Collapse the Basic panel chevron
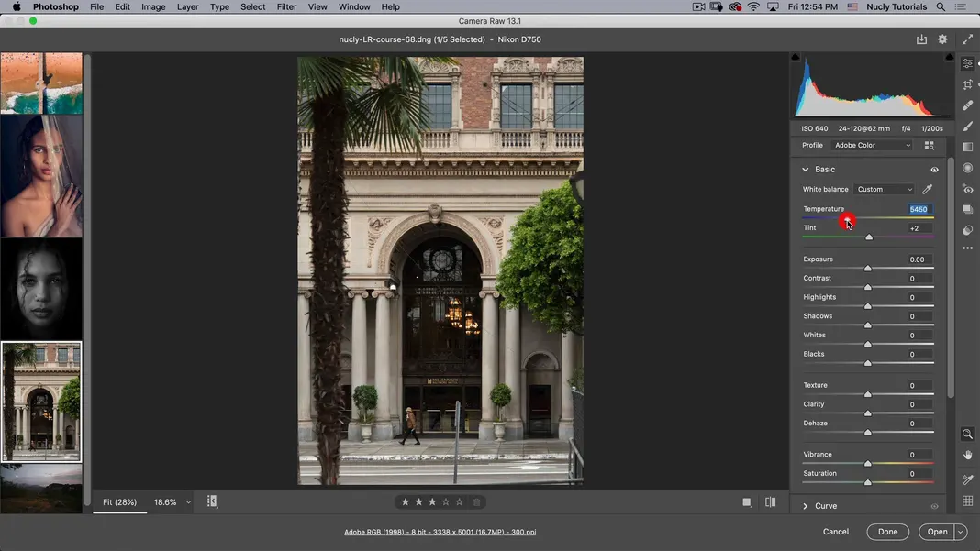Viewport: 980px width, 551px height. coord(806,170)
